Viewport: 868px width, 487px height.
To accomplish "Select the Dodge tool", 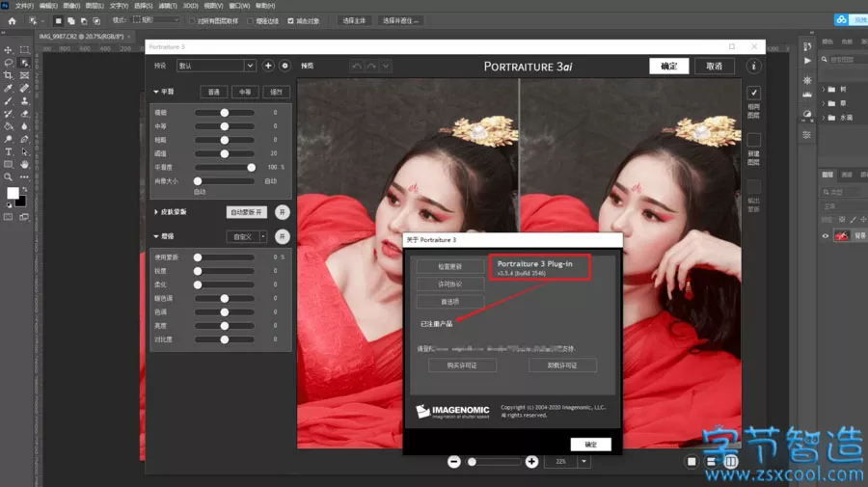I will (x=9, y=139).
